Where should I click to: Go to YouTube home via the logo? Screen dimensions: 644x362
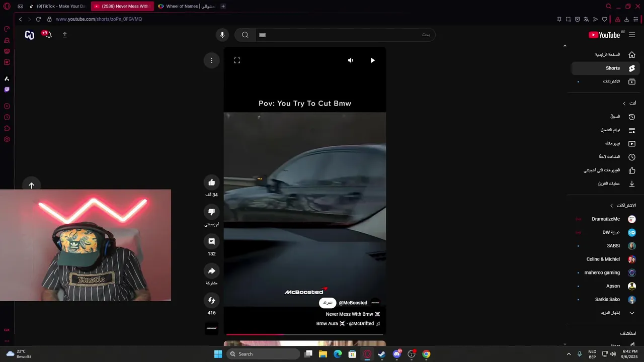click(x=604, y=35)
